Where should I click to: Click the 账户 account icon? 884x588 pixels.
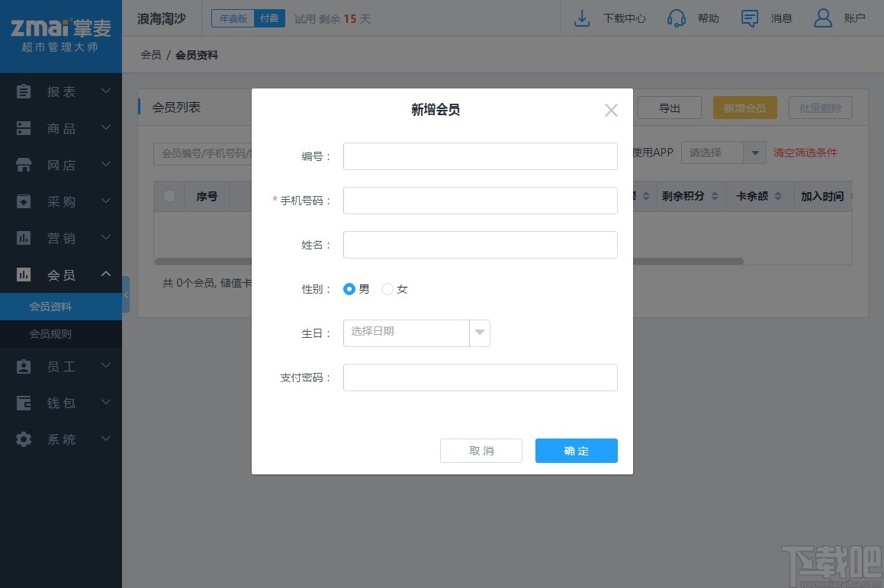pyautogui.click(x=822, y=18)
